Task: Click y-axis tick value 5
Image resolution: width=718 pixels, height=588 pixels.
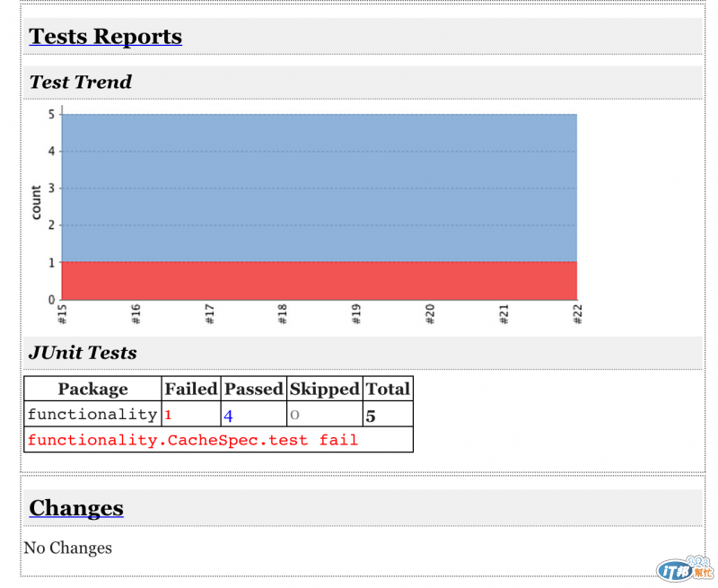Action: pyautogui.click(x=51, y=114)
